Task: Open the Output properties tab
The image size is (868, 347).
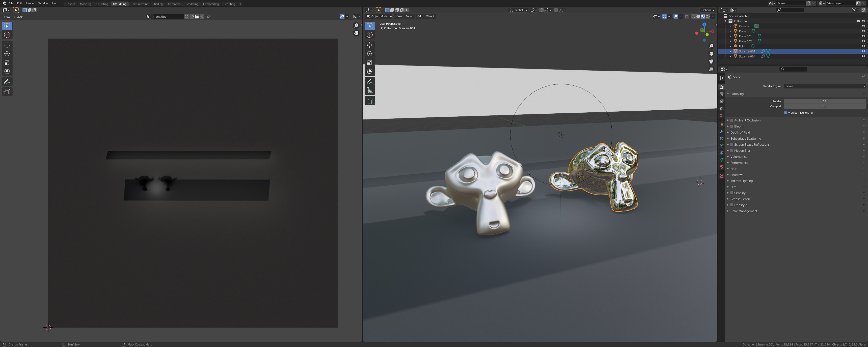Action: 721,94
